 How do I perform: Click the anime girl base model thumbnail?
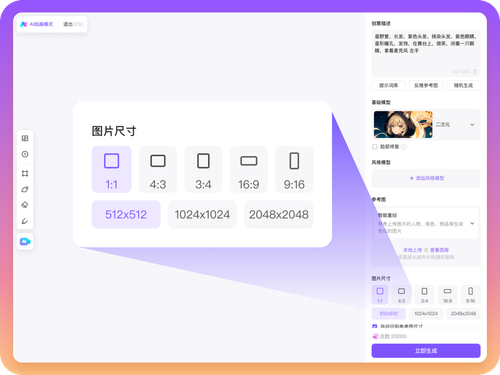click(403, 125)
